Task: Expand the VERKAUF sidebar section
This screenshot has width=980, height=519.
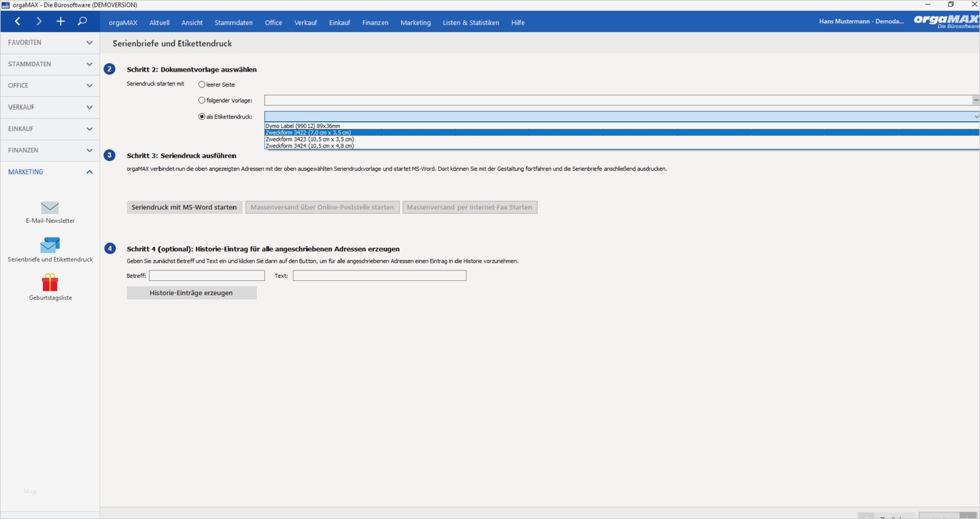Action: 50,107
